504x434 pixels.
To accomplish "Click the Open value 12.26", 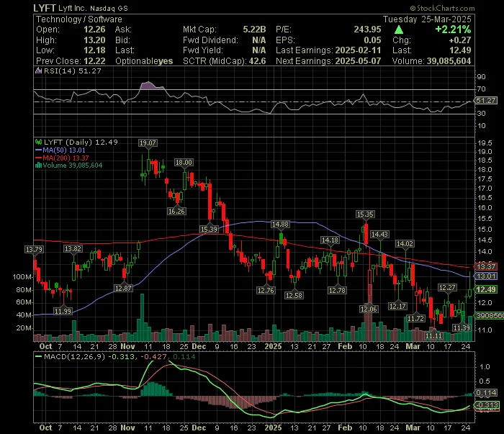I will (x=94, y=30).
